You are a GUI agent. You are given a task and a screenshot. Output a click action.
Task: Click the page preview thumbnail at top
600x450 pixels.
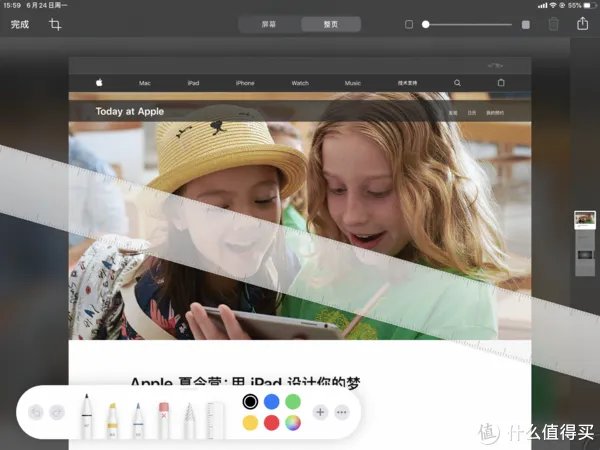click(x=585, y=220)
